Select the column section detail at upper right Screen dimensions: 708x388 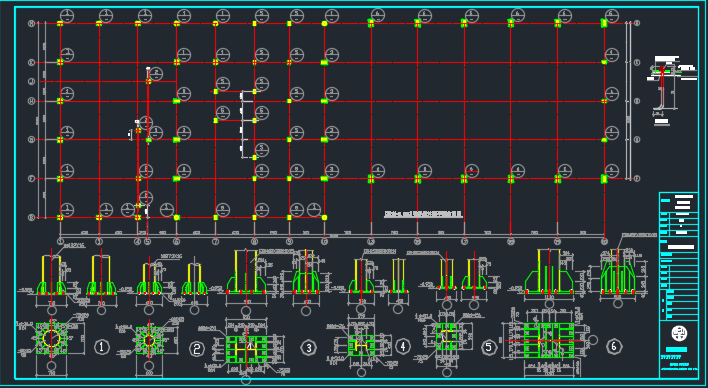click(669, 90)
